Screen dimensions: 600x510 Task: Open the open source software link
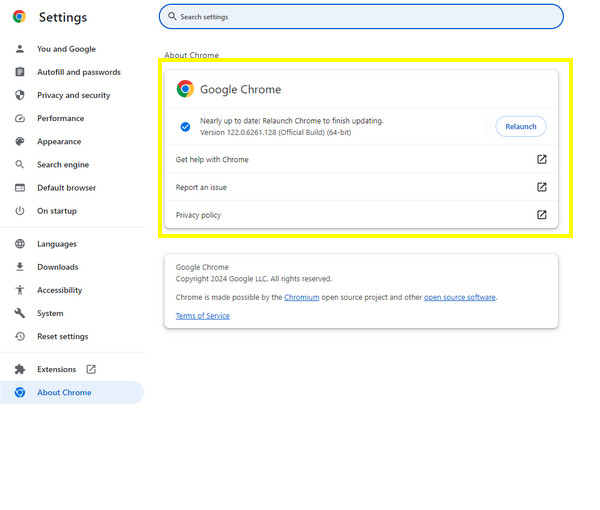coord(460,297)
